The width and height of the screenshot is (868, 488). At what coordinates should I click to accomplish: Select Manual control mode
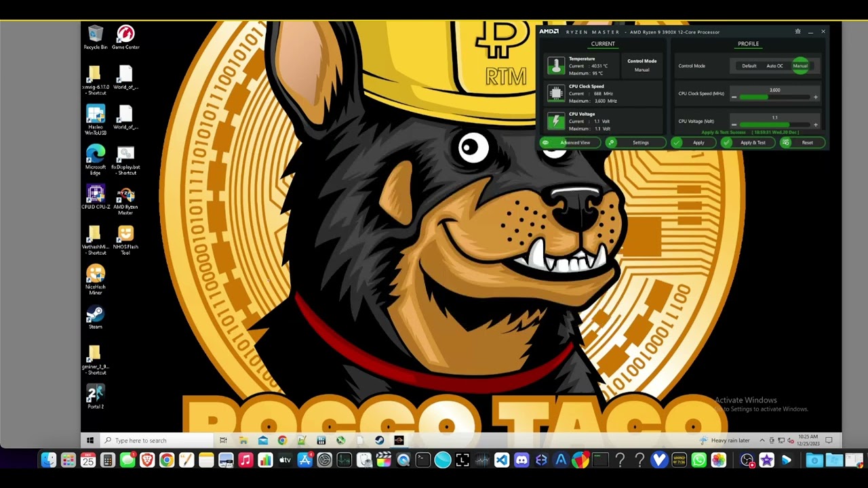800,66
